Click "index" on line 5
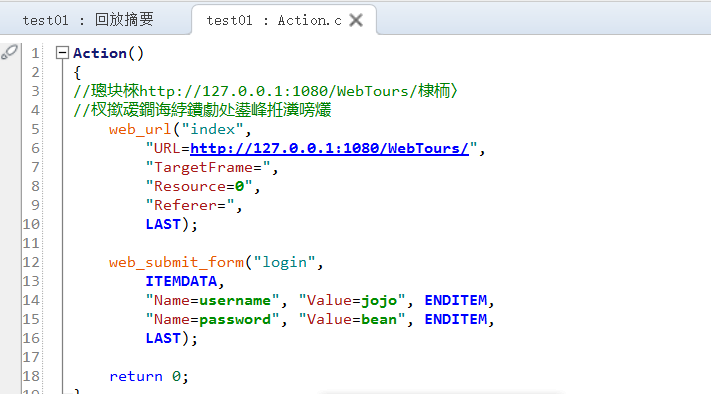 pos(212,130)
